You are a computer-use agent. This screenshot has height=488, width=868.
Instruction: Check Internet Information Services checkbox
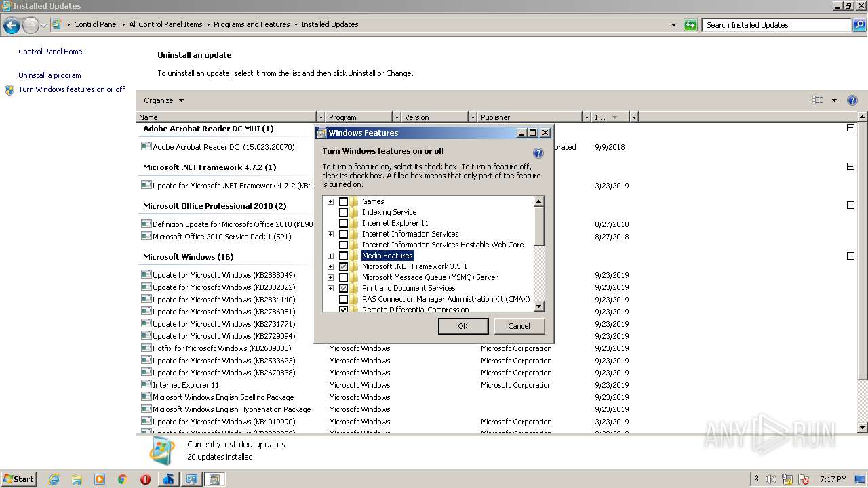coord(343,235)
